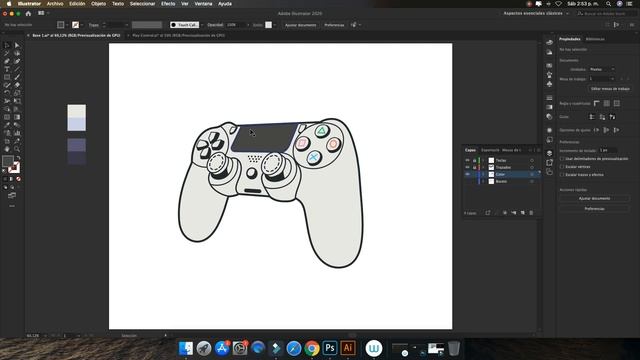Viewport: 640px width, 360px height.
Task: Open Ayuda menu
Action: pos(225,4)
